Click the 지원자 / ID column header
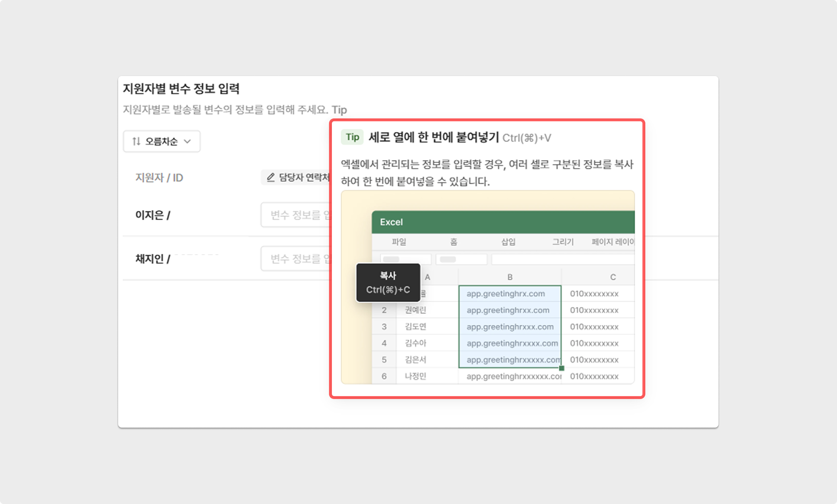This screenshot has height=504, width=837. coord(159,178)
